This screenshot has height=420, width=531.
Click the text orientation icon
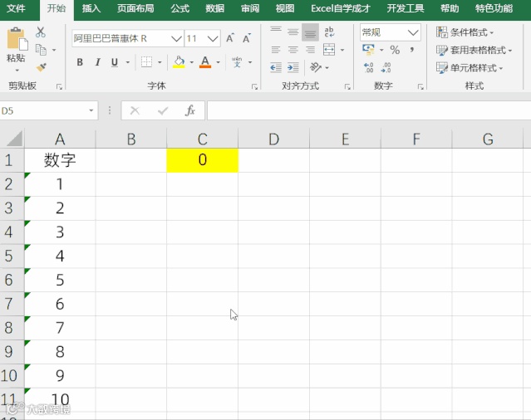[316, 67]
